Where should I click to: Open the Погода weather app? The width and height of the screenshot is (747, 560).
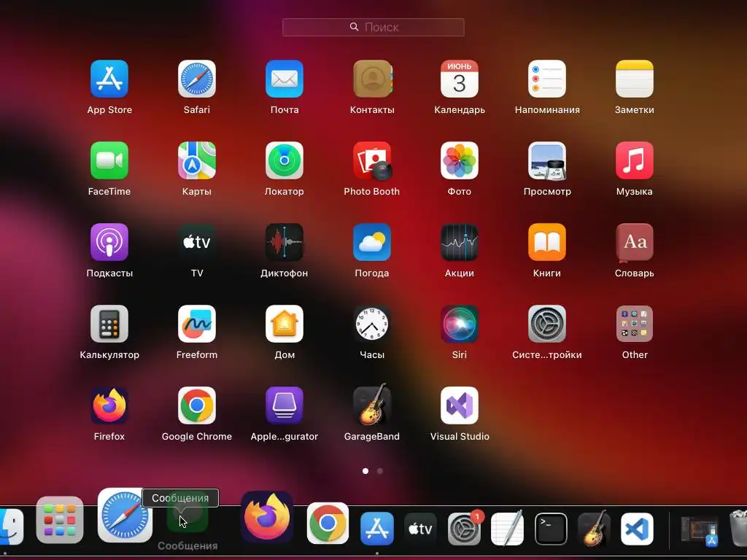[x=372, y=242]
